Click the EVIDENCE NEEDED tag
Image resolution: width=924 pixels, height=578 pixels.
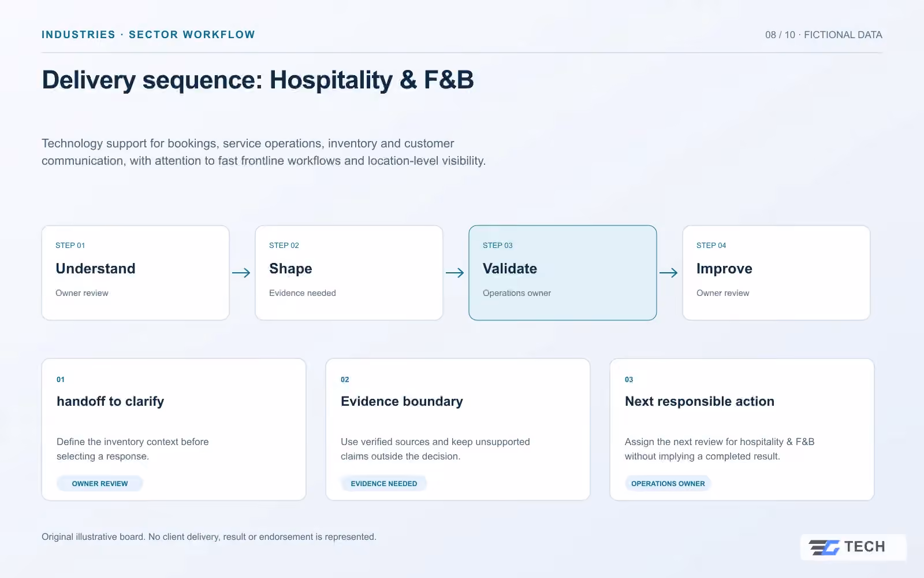383,484
